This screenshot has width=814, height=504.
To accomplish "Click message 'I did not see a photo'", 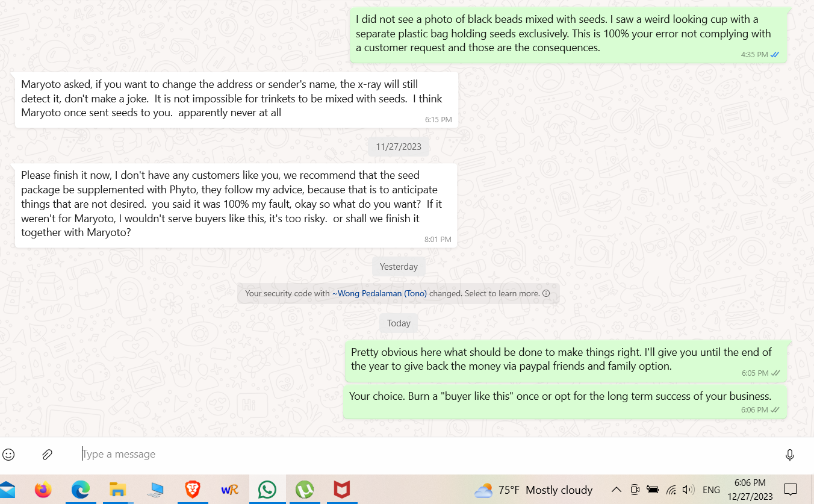I will pyautogui.click(x=568, y=35).
